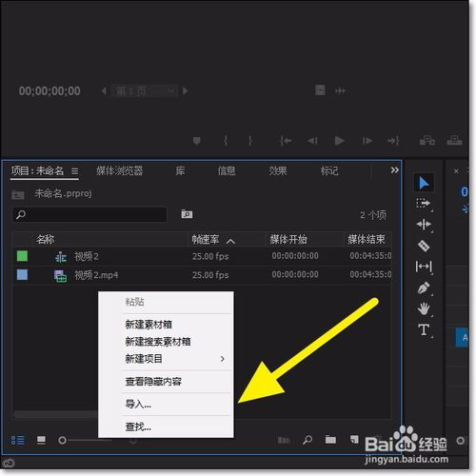Select the Track Select Forward tool
Screen dimensions: 476x476
[x=424, y=204]
